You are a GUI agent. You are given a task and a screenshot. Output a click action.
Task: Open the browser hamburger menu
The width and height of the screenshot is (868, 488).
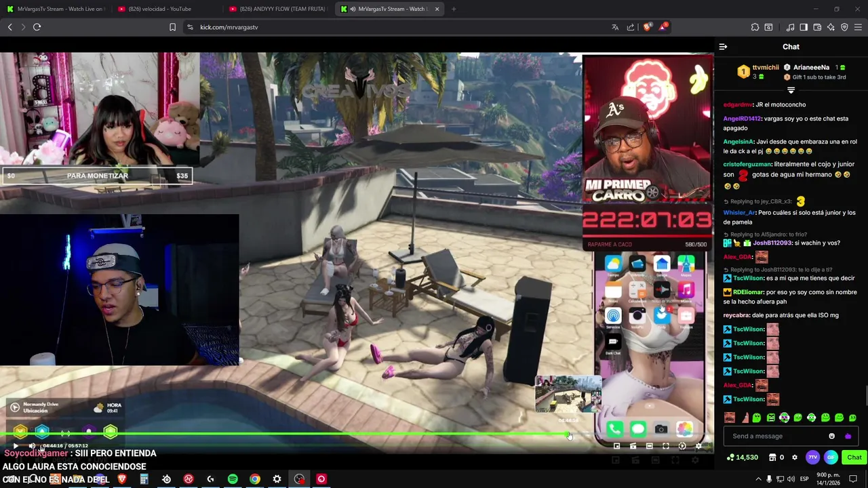pos(858,27)
